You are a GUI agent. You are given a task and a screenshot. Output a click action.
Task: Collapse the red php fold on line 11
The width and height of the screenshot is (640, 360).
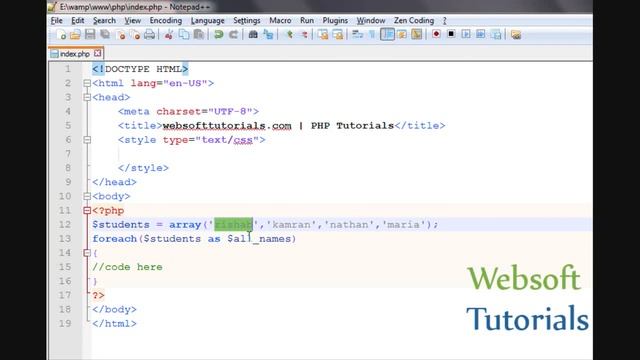(x=87, y=211)
